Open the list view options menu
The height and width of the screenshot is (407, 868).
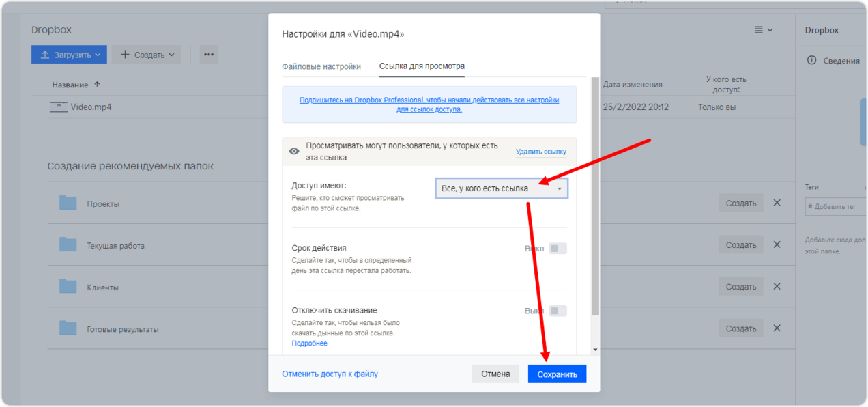764,30
